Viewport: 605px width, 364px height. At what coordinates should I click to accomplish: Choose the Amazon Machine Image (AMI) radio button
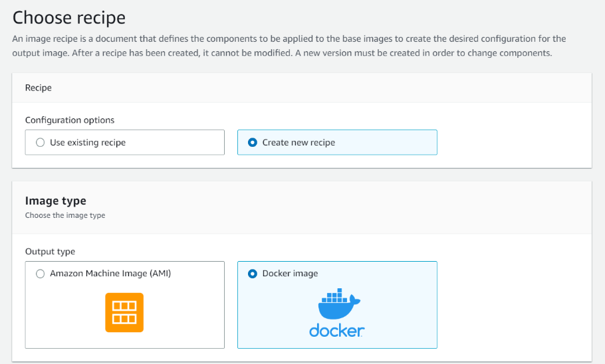pyautogui.click(x=40, y=274)
